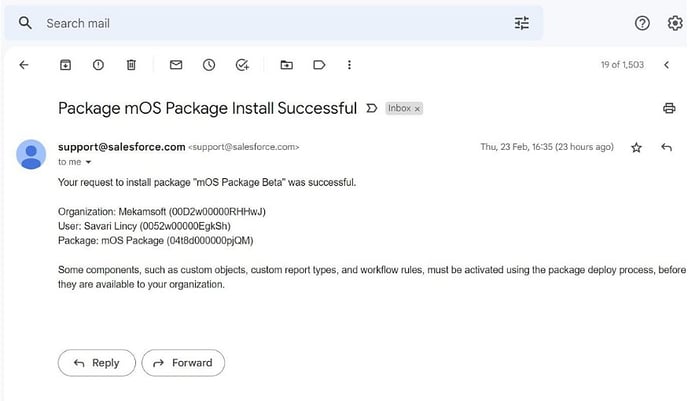Image resolution: width=688 pixels, height=401 pixels.
Task: Open the Labels icon in toolbar
Action: coord(319,65)
